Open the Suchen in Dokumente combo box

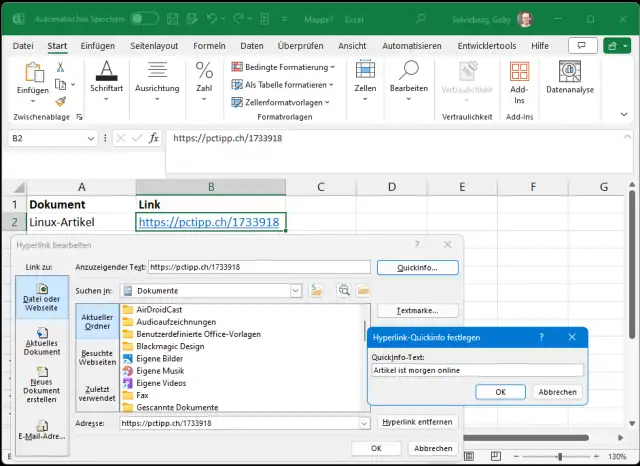click(x=210, y=290)
